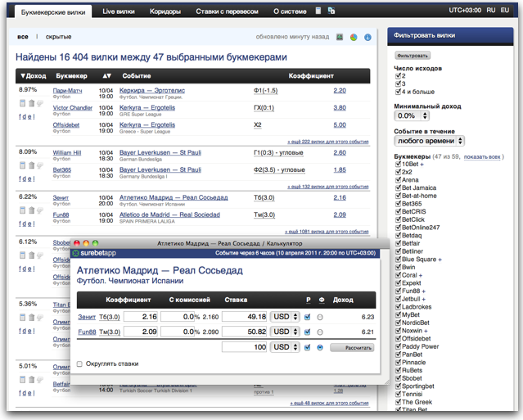
Task: Switch to the 'Коридоры' tab
Action: coord(165,11)
